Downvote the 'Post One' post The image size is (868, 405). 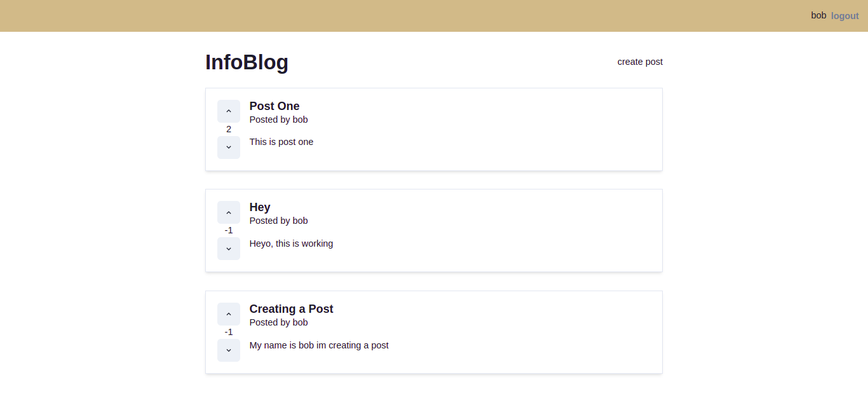(229, 148)
